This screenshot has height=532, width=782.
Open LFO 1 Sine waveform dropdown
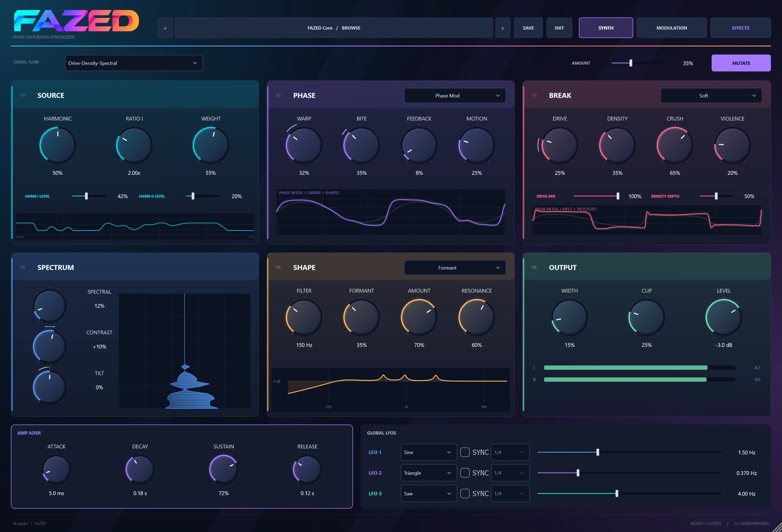click(x=429, y=452)
